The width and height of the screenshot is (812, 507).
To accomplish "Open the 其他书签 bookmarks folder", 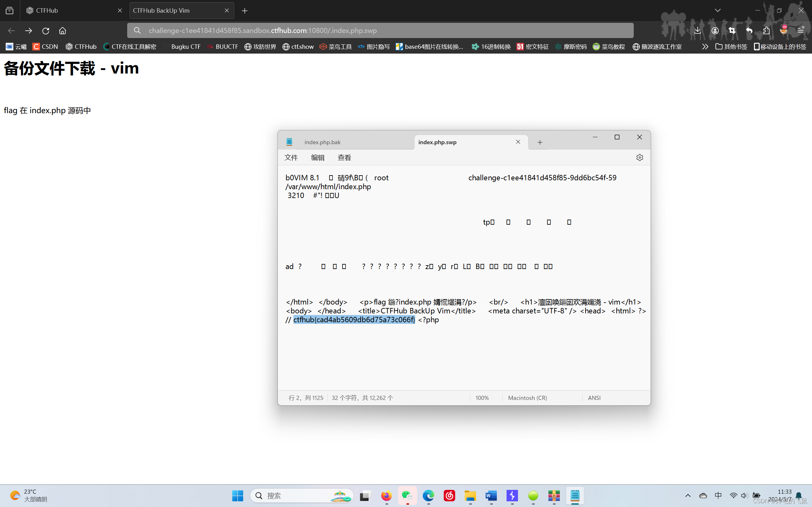I will 731,47.
